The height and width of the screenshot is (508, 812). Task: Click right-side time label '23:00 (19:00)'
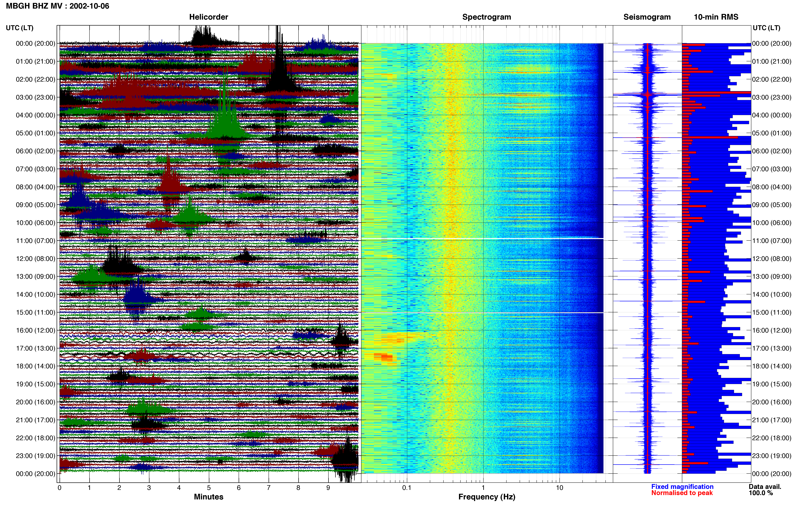(772, 456)
